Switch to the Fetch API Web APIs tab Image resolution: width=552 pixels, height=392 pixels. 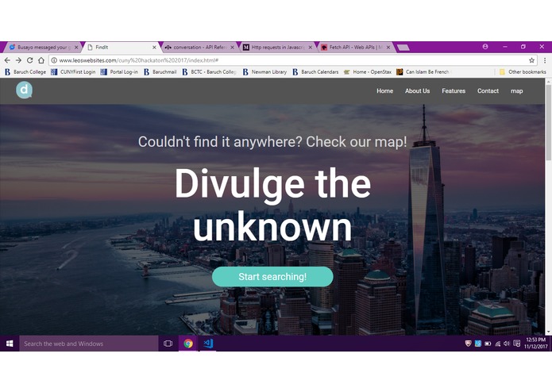tap(356, 47)
